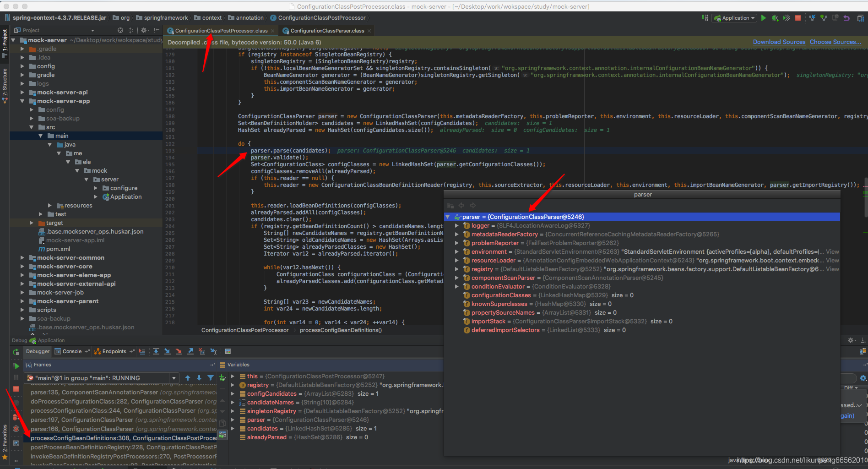Click Resume Program green arrow icon
This screenshot has height=469, width=868.
[x=16, y=366]
